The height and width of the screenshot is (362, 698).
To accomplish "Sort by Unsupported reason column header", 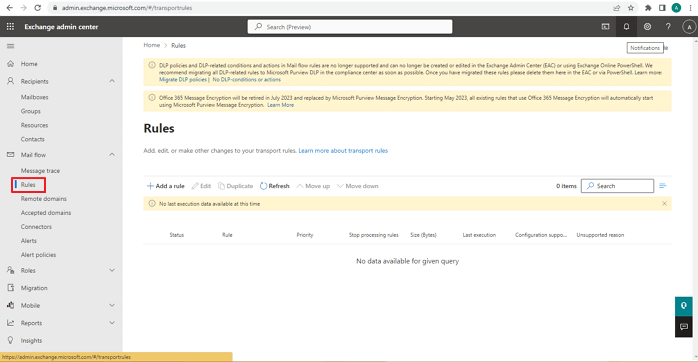I will (600, 235).
